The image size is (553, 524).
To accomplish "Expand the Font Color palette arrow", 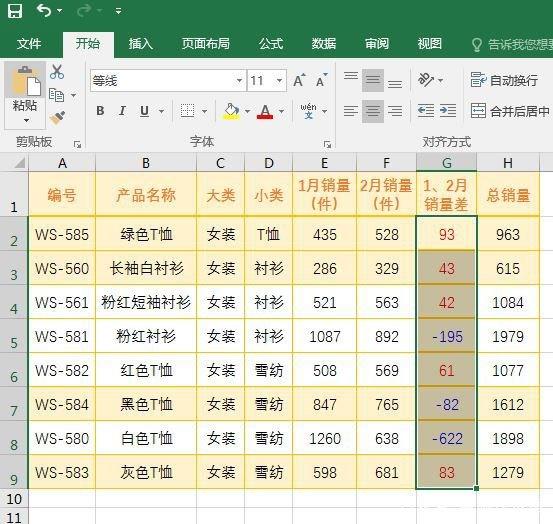I will click(281, 111).
